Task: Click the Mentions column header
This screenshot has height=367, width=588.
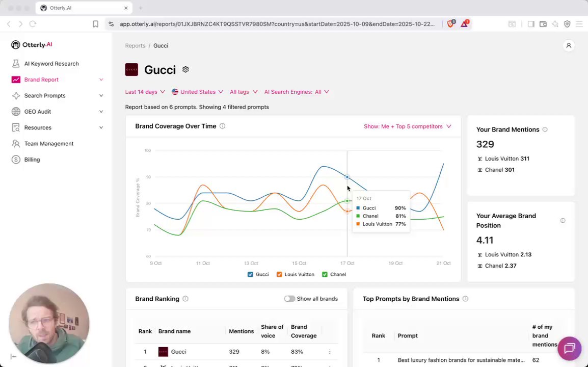Action: click(241, 331)
